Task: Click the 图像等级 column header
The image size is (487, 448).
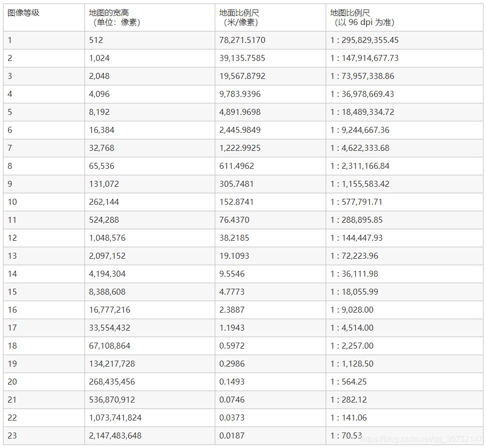Action: (x=23, y=13)
